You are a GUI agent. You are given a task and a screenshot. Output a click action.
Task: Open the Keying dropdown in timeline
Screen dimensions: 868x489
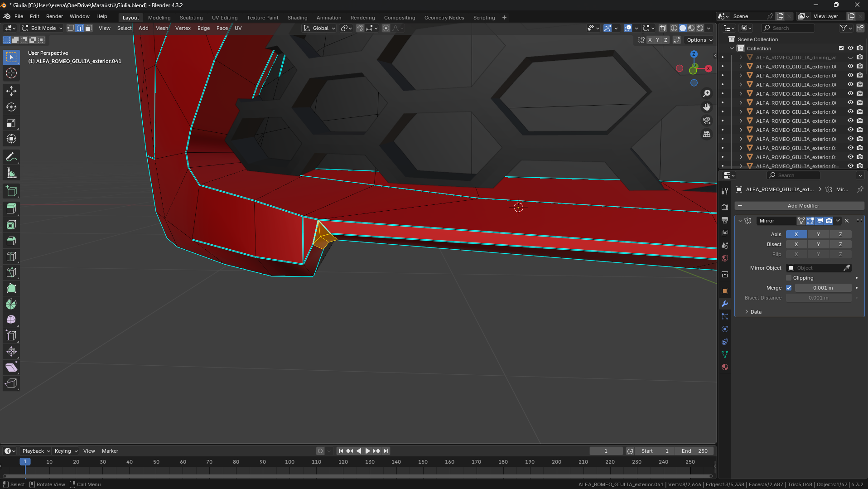(x=66, y=451)
